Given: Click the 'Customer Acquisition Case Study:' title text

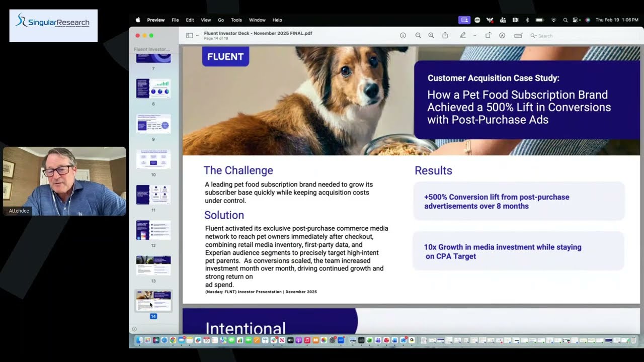Looking at the screenshot, I should (494, 78).
